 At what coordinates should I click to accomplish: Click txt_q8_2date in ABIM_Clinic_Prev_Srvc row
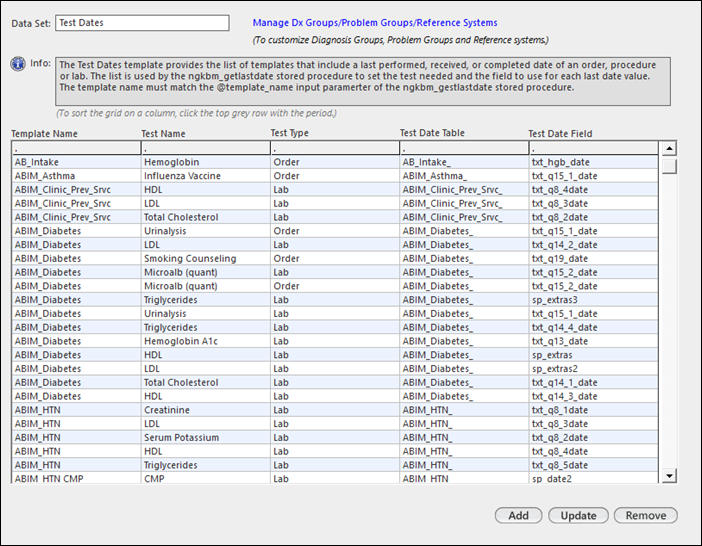pos(594,218)
